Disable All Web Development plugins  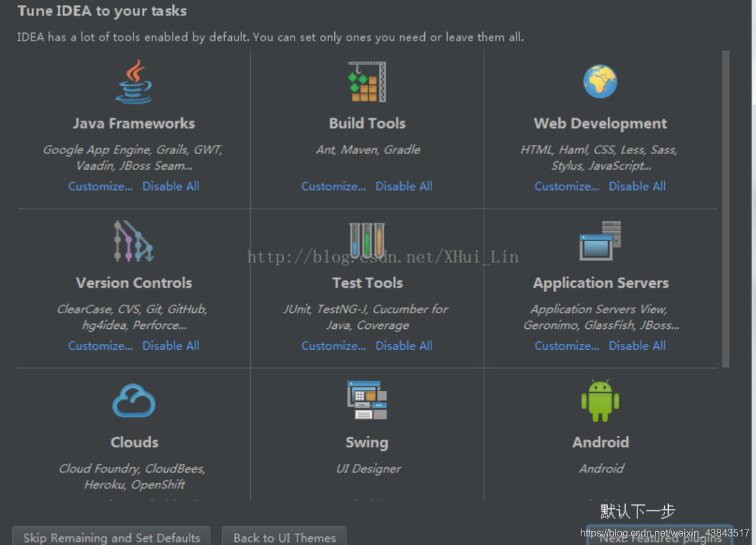pyautogui.click(x=637, y=186)
